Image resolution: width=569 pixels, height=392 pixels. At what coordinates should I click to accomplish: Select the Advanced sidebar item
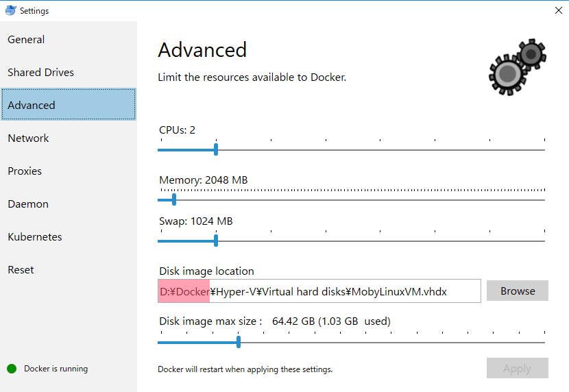69,104
